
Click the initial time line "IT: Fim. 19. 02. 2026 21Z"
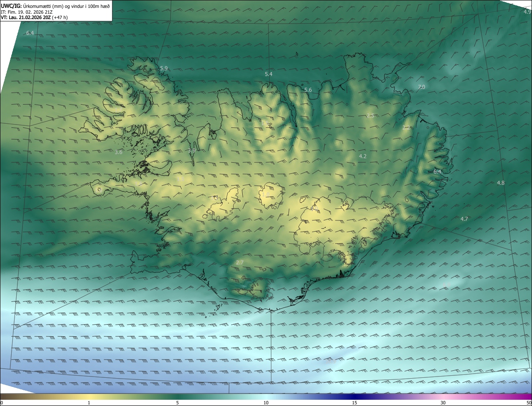pos(26,12)
